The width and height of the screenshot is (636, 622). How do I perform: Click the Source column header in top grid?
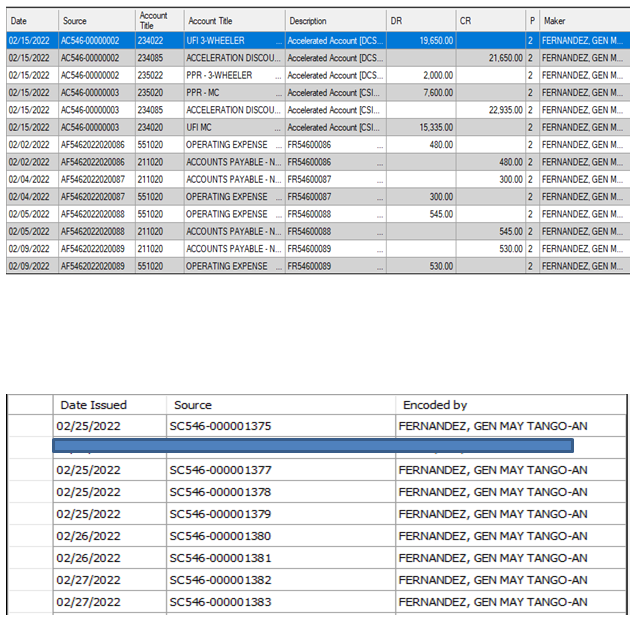point(97,21)
